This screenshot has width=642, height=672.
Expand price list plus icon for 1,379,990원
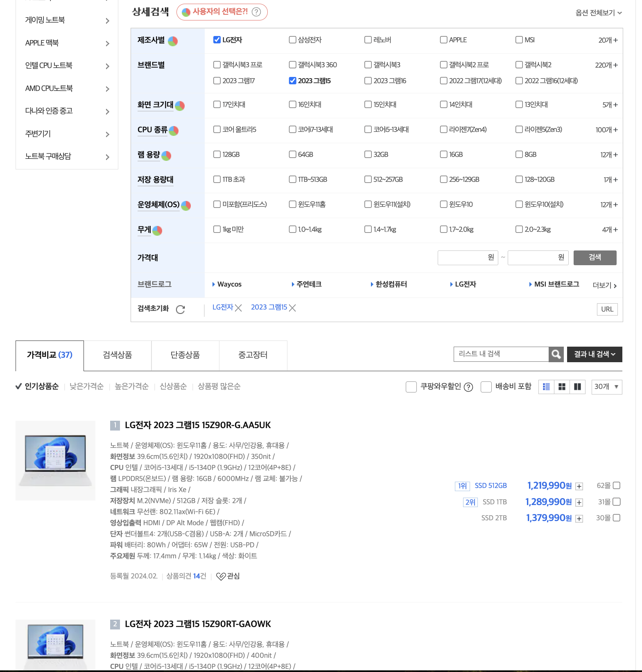[579, 519]
